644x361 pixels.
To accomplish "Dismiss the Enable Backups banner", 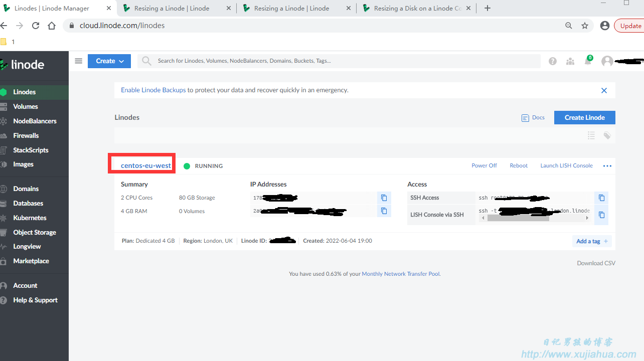I will [x=604, y=91].
